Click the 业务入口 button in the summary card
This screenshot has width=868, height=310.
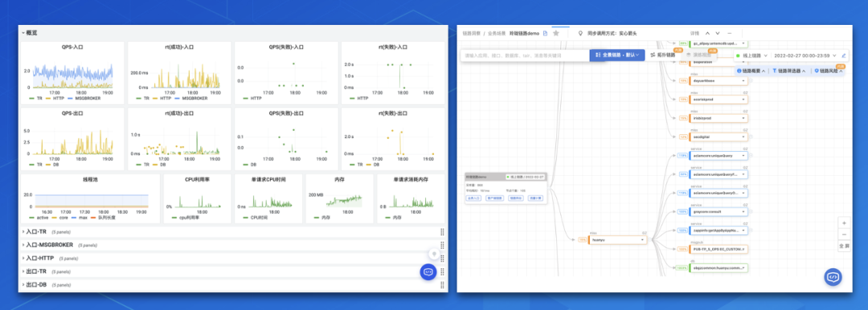pyautogui.click(x=473, y=198)
